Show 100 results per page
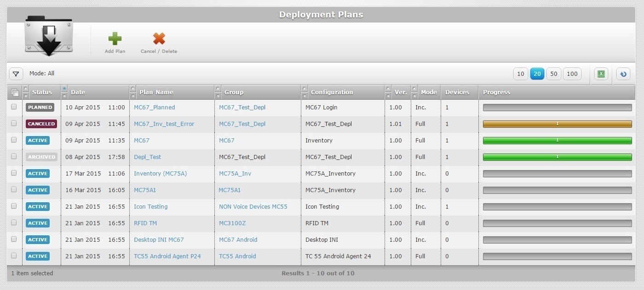 click(x=572, y=74)
